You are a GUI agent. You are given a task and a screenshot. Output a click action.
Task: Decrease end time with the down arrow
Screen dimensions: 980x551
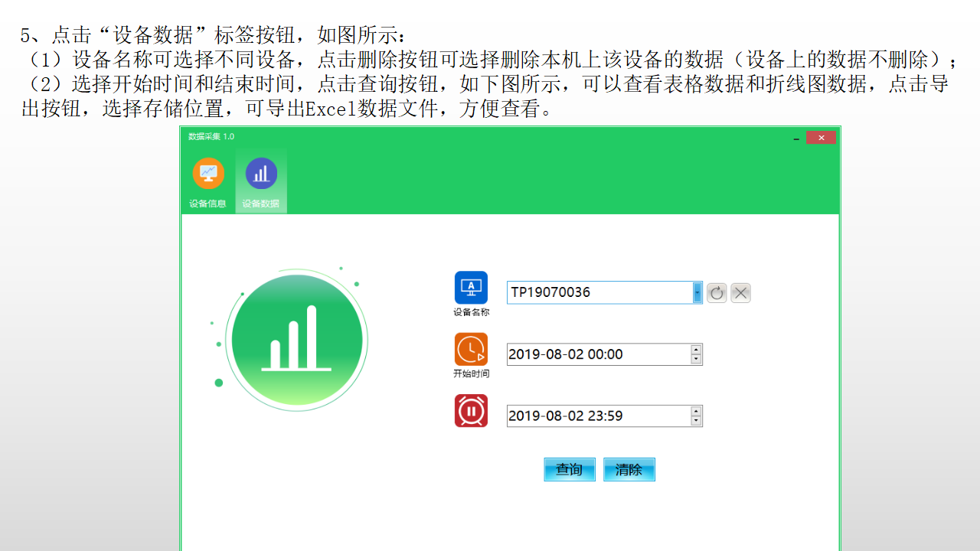coord(696,421)
